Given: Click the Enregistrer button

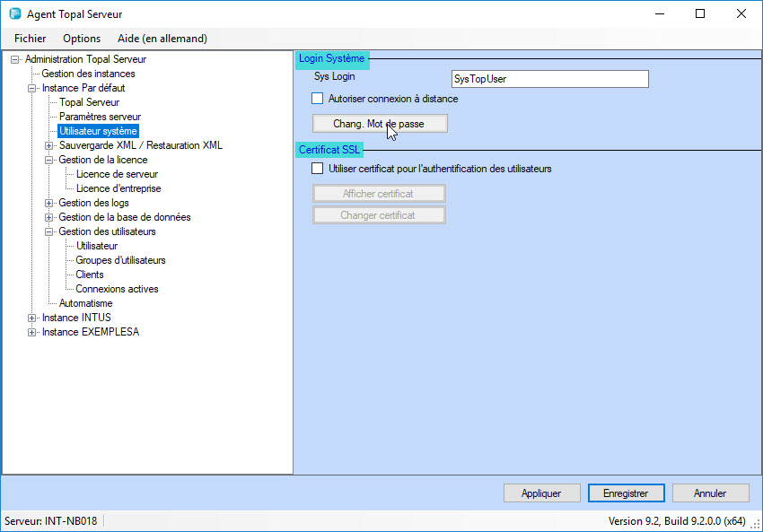Looking at the screenshot, I should click(x=626, y=493).
